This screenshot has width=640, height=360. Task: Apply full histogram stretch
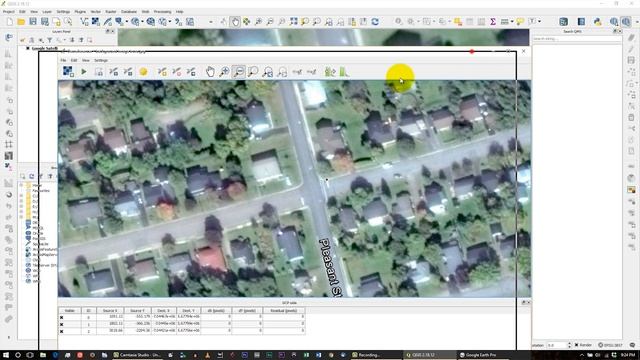tap(330, 72)
